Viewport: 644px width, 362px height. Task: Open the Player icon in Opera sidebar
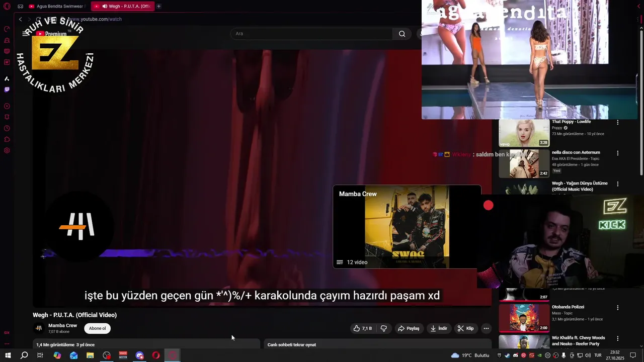[7, 106]
